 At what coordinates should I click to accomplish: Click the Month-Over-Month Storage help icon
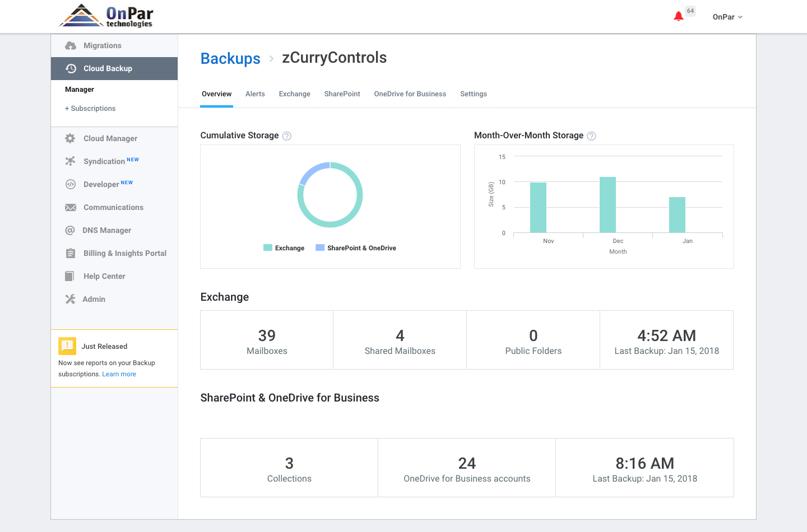(592, 136)
